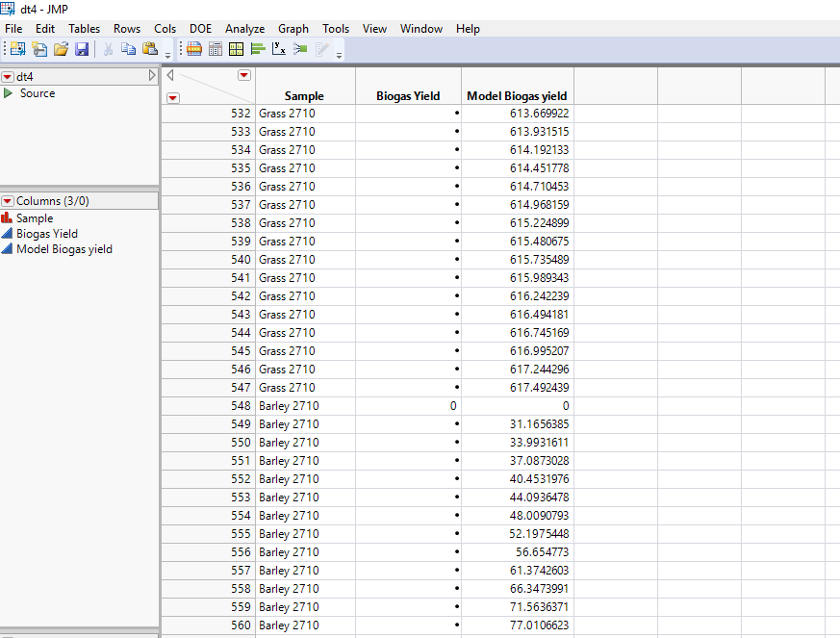Open the Cols menu
This screenshot has width=840, height=638.
pyautogui.click(x=165, y=29)
